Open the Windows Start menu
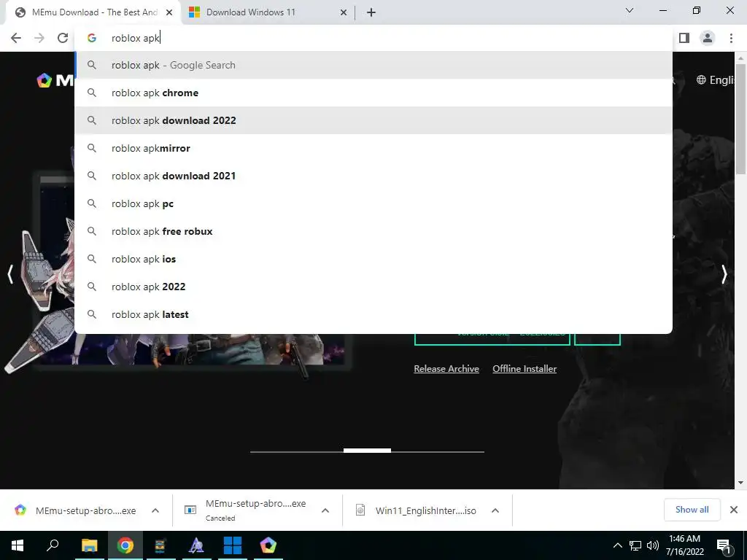 point(18,545)
